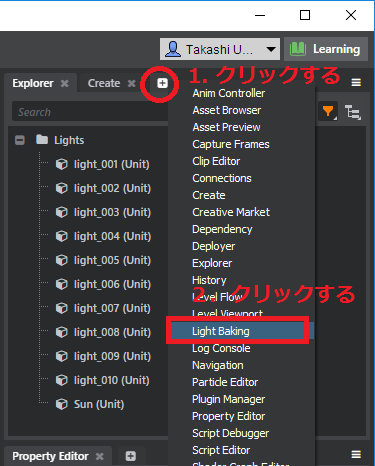This screenshot has width=375, height=466.
Task: Select the light_008 unit cube icon
Action: pyautogui.click(x=62, y=332)
